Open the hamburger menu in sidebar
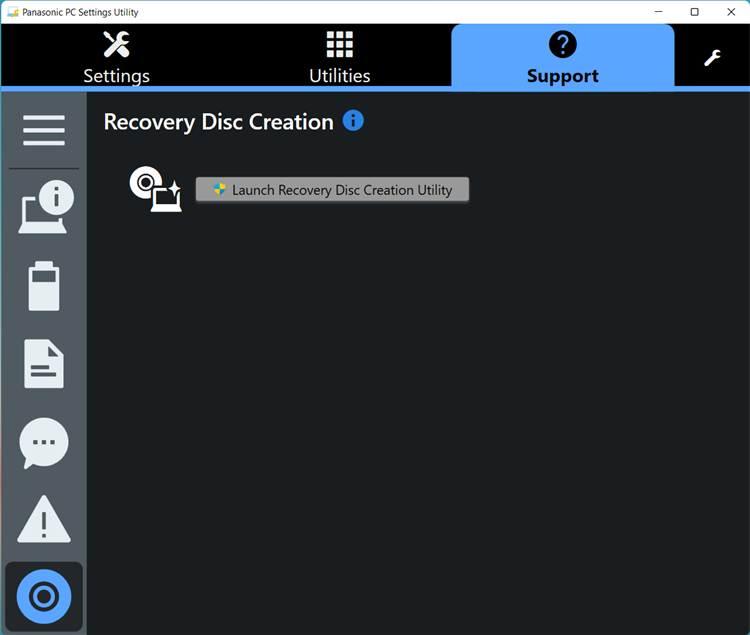750x635 pixels. click(x=44, y=130)
